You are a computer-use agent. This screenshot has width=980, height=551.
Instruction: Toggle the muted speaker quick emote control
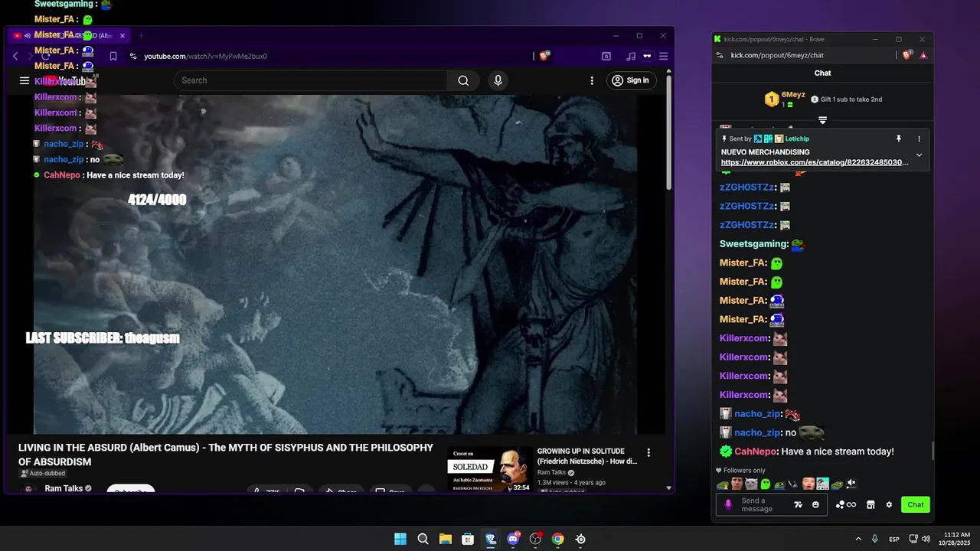[x=851, y=484]
